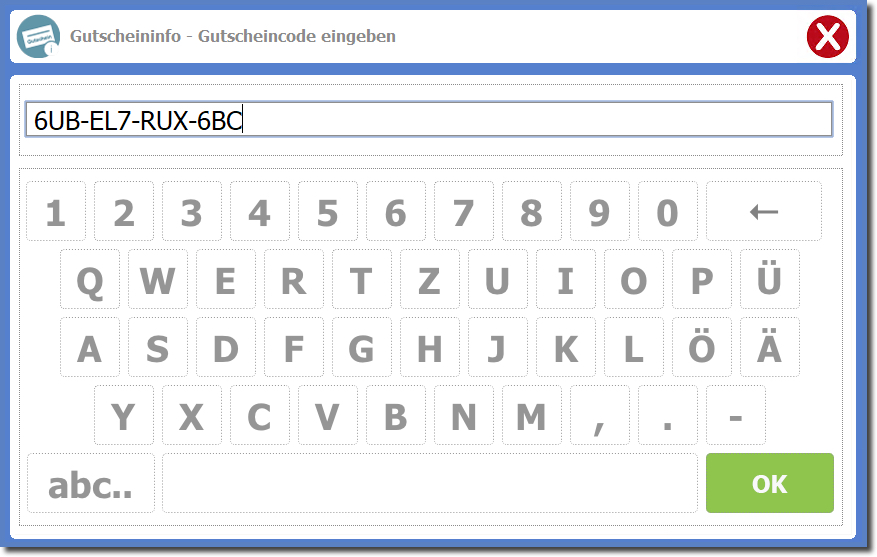Toggle lowercase with the abc.. key
877x557 pixels.
(x=91, y=483)
